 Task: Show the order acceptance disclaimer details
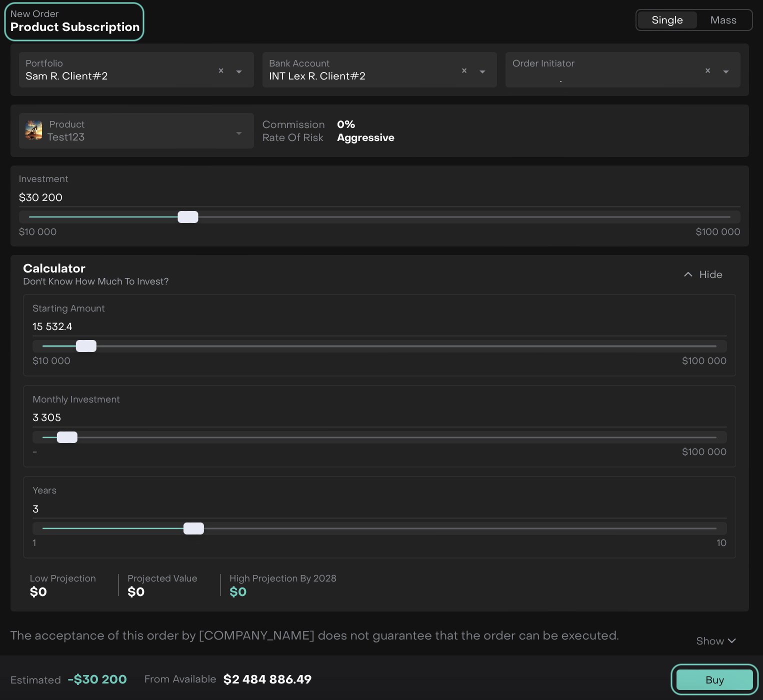pyautogui.click(x=710, y=641)
